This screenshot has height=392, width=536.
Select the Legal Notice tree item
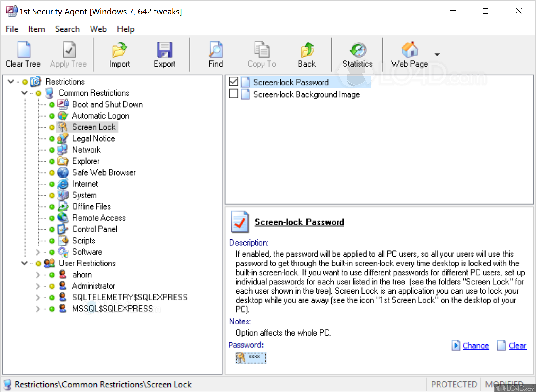94,138
